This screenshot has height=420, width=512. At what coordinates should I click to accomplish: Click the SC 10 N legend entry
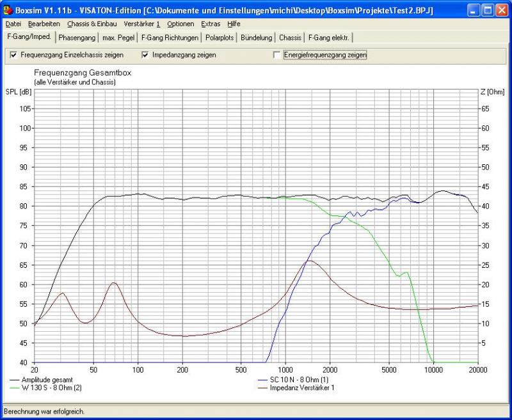click(x=299, y=380)
